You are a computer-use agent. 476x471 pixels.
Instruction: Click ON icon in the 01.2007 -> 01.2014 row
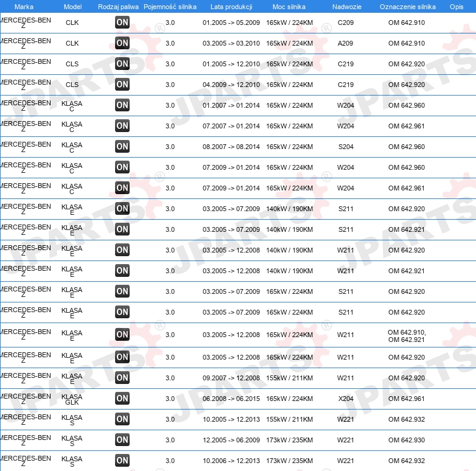(x=122, y=105)
